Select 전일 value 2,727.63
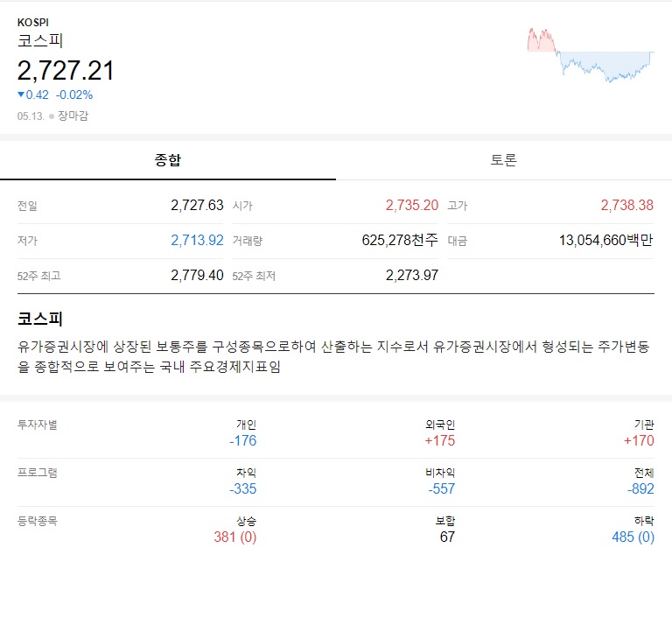 [x=197, y=206]
